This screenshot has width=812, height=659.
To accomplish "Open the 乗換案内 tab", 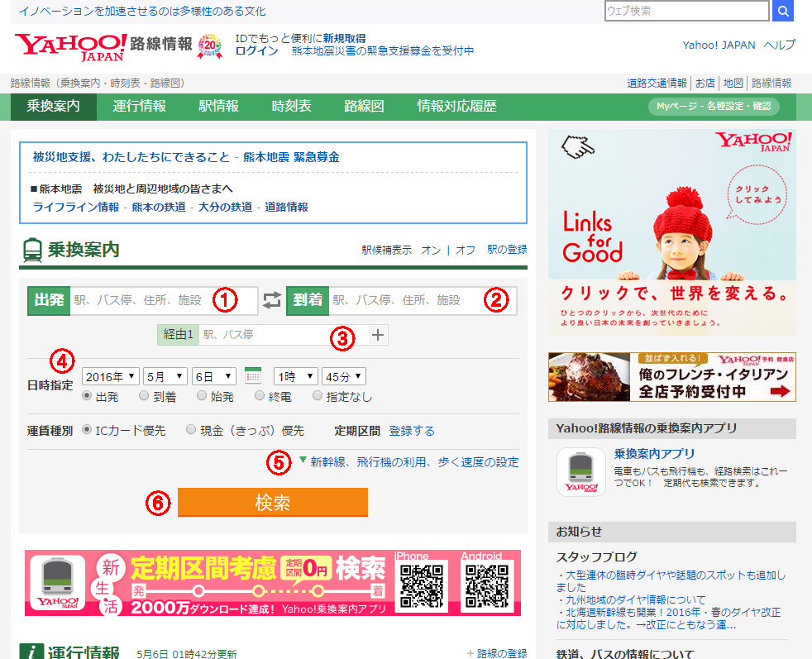I will pos(54,106).
